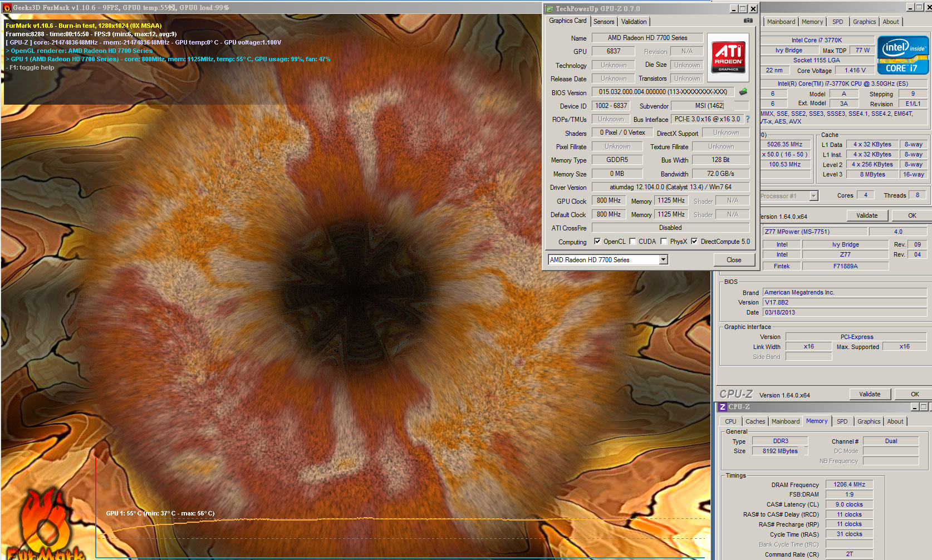932x560 pixels.
Task: Switch to the Sensors tab in GPU-Z
Action: 604,22
